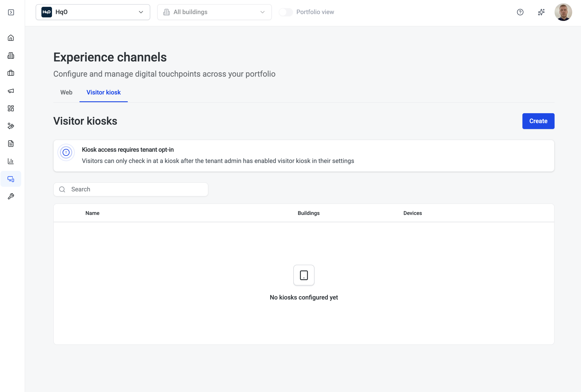This screenshot has height=392, width=581.
Task: Click the search magnifier icon
Action: point(62,189)
